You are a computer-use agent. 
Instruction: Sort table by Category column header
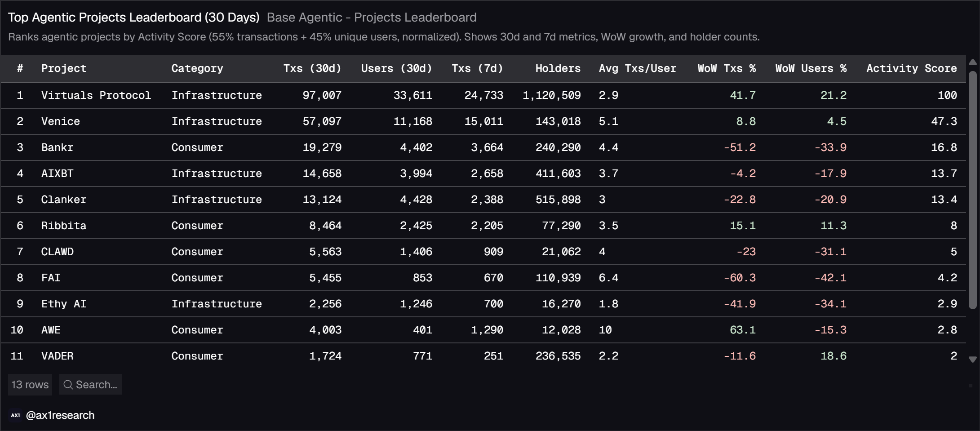[x=197, y=68]
